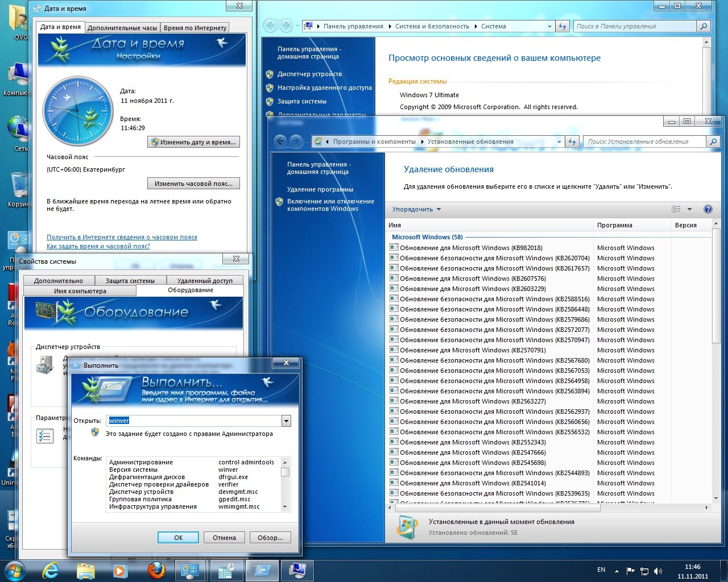This screenshot has height=582, width=728.
Task: Click search field Поиск в Панели управления
Action: click(x=635, y=26)
